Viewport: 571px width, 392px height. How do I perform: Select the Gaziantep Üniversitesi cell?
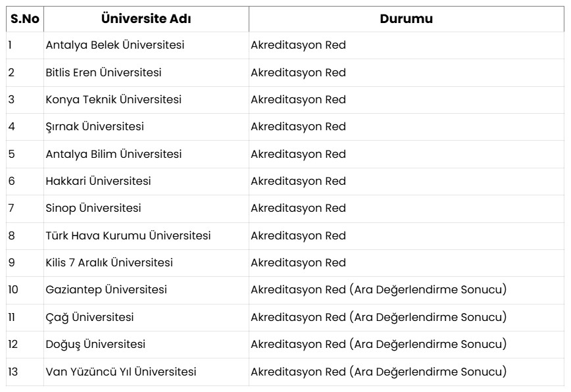(x=106, y=289)
